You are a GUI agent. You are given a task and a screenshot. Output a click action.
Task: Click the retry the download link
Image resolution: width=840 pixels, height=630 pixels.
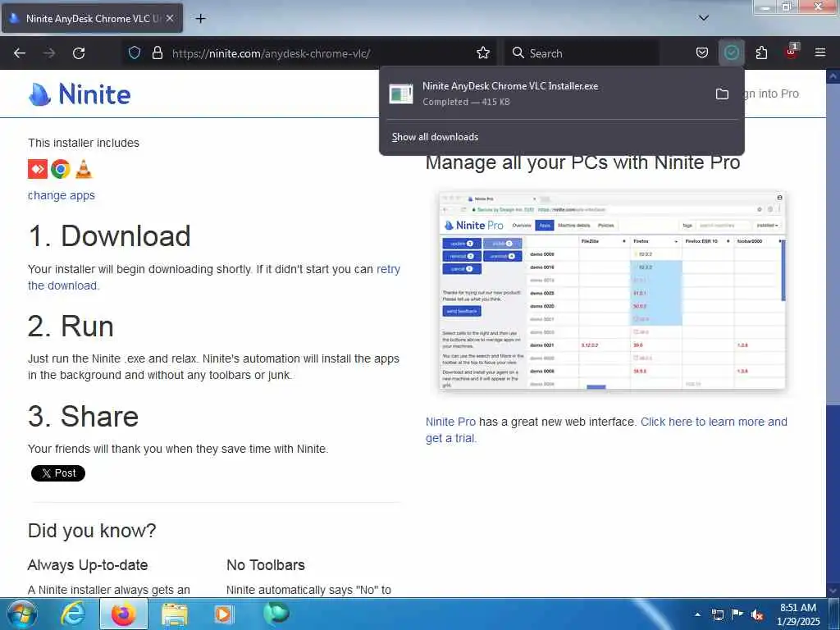[x=214, y=277]
